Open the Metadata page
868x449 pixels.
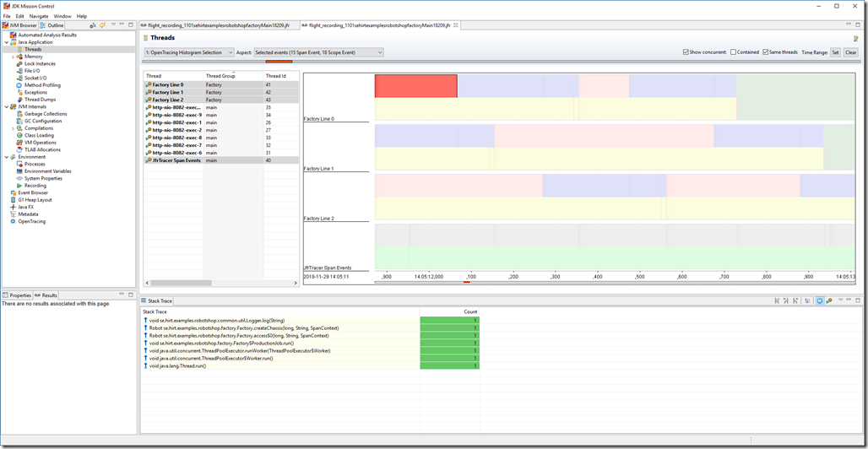[x=28, y=214]
